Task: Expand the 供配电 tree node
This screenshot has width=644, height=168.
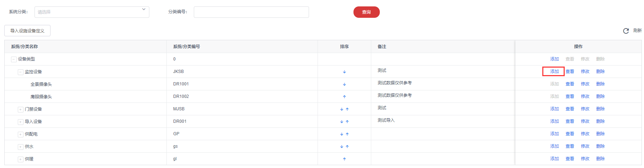Action: [21, 134]
